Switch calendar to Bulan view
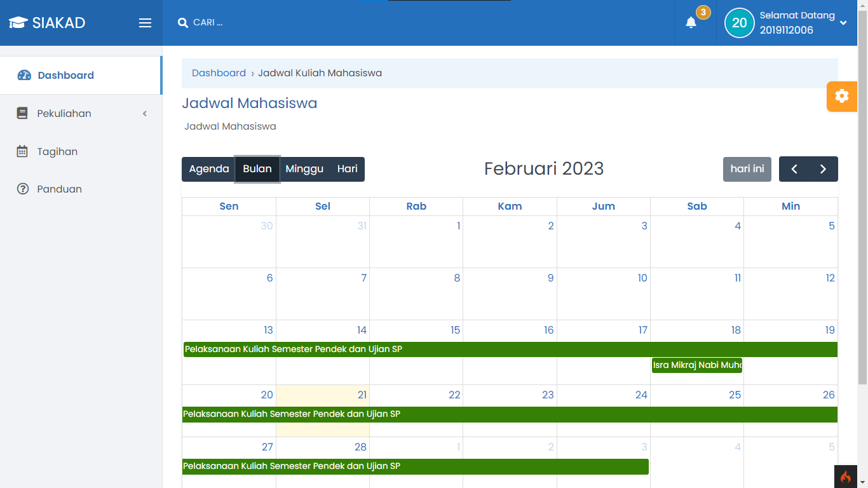Image resolution: width=868 pixels, height=488 pixels. 257,169
